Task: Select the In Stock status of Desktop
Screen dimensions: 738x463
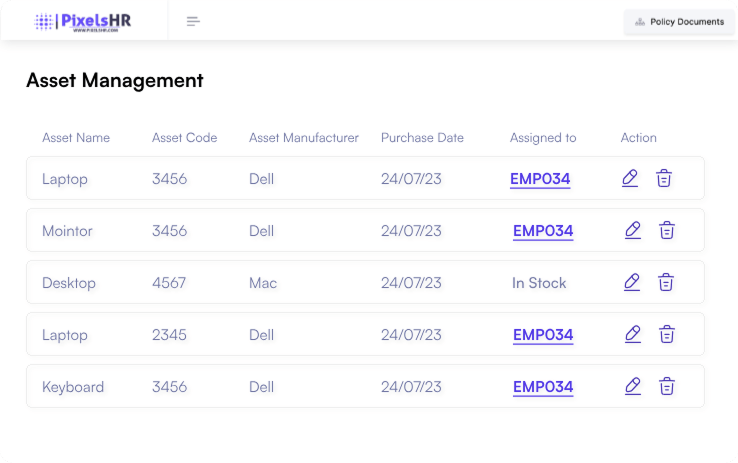Action: pos(539,283)
